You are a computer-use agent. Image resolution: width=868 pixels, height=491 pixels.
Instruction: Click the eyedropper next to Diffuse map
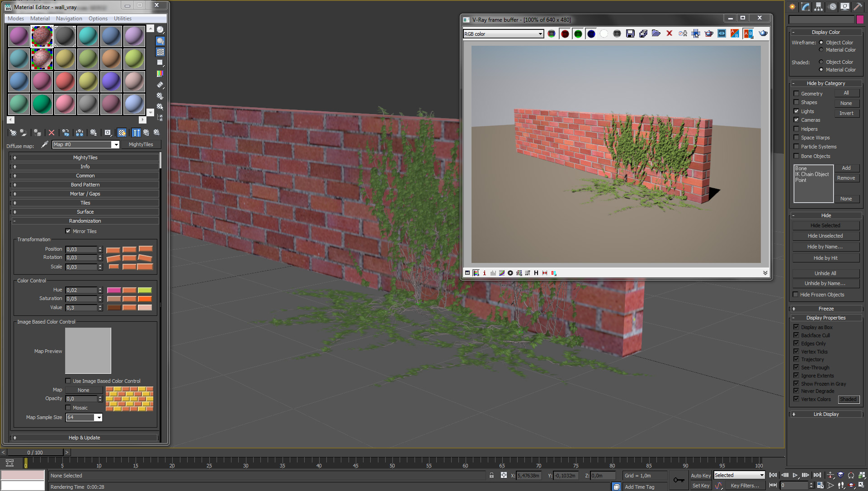[x=44, y=145]
